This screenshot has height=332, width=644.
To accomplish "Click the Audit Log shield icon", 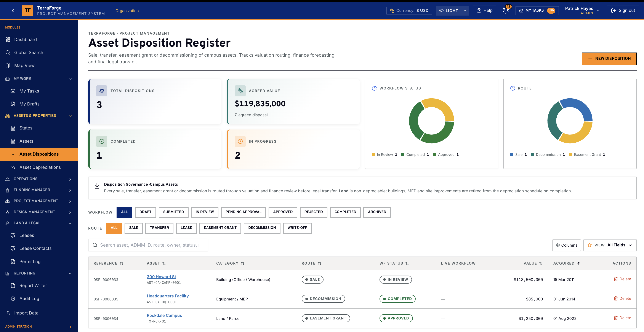I will pyautogui.click(x=13, y=298).
